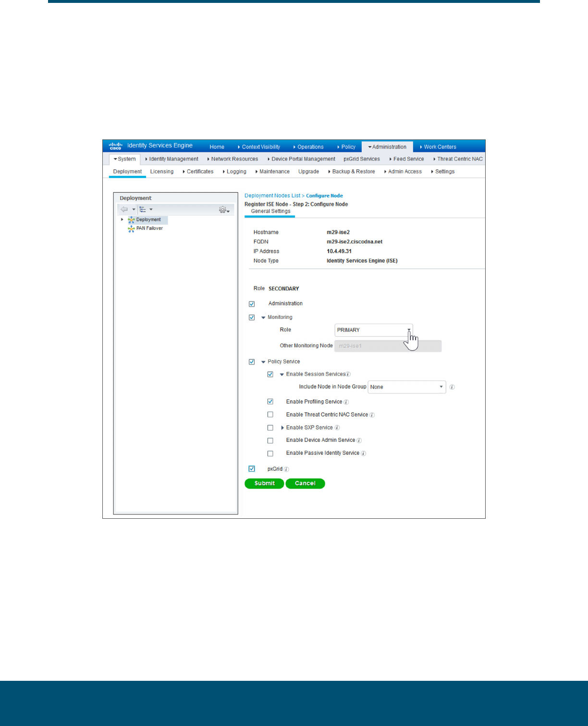The width and height of the screenshot is (588, 726).
Task: Open dropdown arrow next to tree view icon
Action: click(x=151, y=210)
